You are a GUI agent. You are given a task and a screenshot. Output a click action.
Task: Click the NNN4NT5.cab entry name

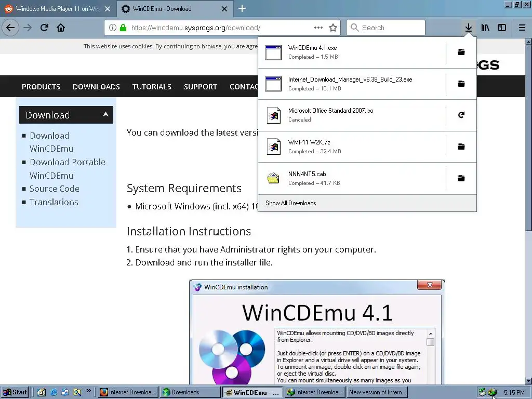[x=307, y=174]
